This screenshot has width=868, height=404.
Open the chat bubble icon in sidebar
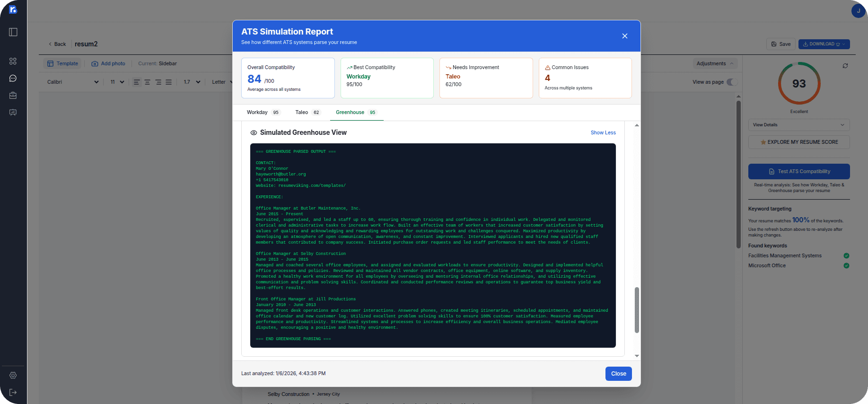[13, 78]
